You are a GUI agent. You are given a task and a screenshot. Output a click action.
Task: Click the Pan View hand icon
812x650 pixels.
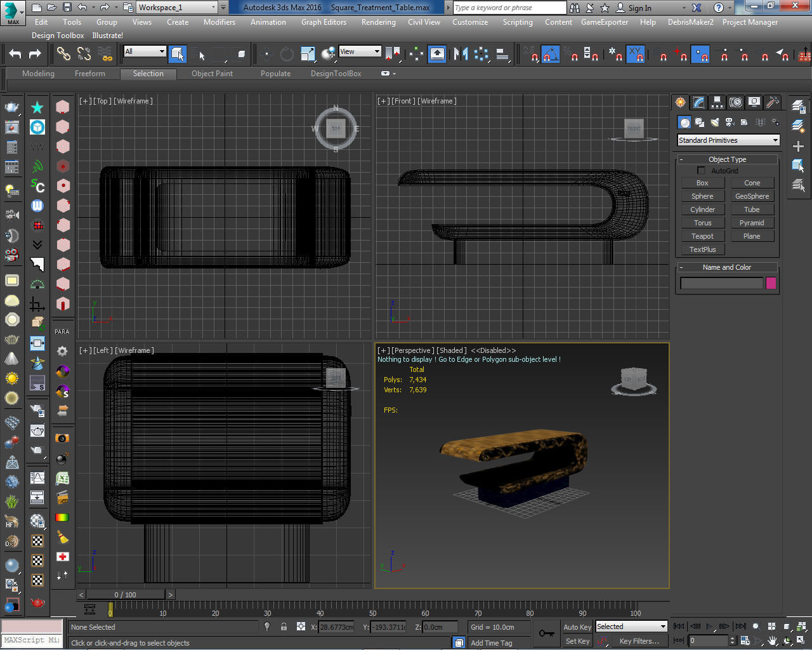point(772,641)
